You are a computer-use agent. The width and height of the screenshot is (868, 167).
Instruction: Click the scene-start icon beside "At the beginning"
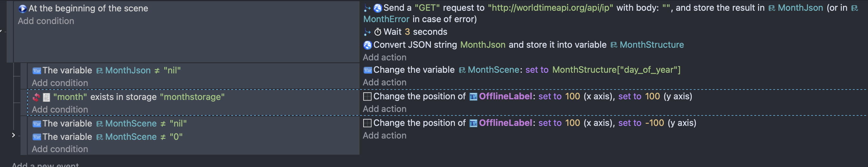point(22,9)
